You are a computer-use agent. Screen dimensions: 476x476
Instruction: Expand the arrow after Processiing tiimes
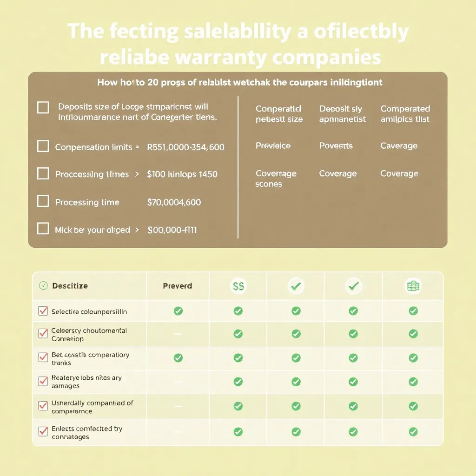[x=137, y=174]
